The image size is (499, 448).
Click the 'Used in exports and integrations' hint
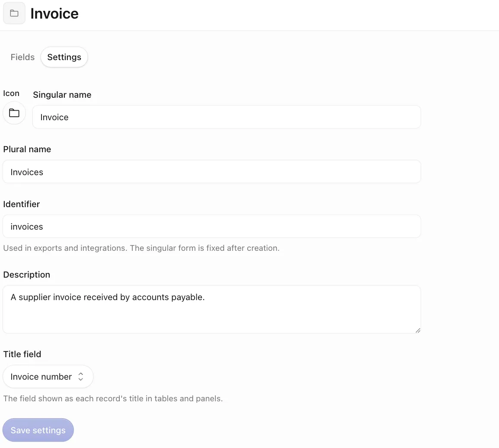click(141, 248)
